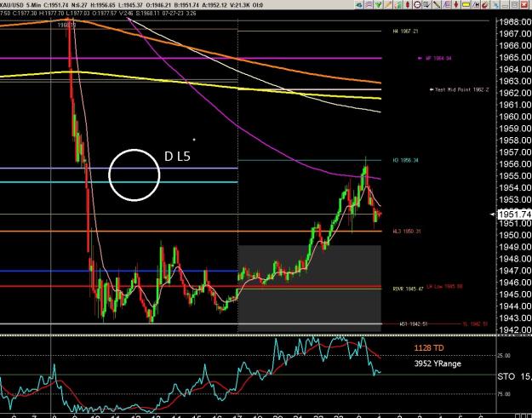Click the current price tag 1951.74
The image size is (532, 418).
[514, 215]
